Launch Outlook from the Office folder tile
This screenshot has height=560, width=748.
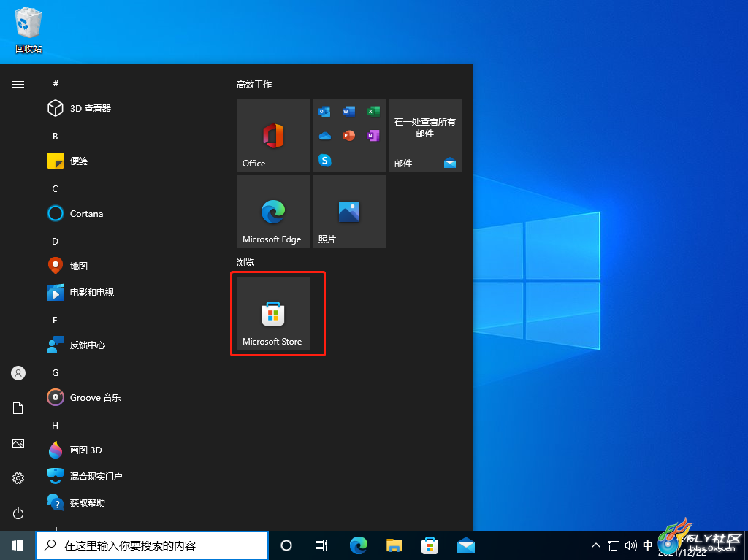point(324,112)
